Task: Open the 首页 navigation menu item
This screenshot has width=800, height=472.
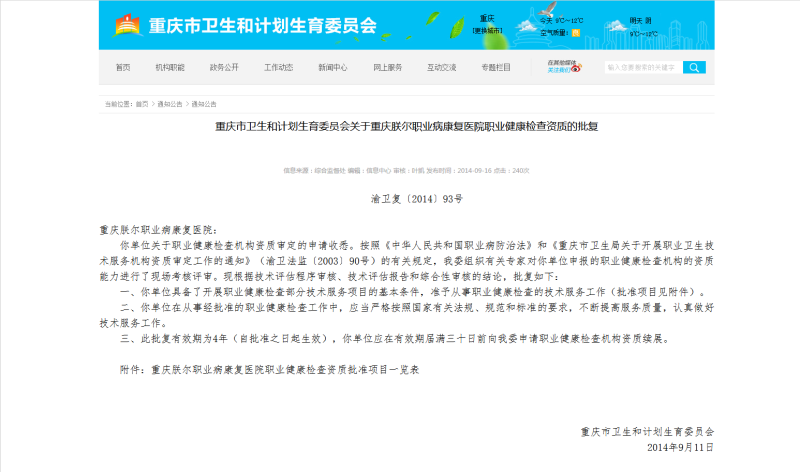Action: tap(122, 68)
